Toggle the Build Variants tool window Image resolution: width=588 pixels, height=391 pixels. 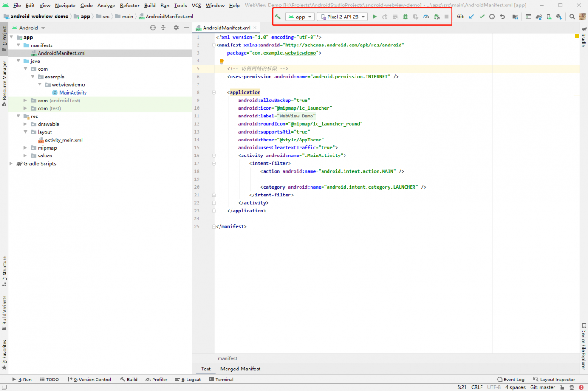pos(4,313)
